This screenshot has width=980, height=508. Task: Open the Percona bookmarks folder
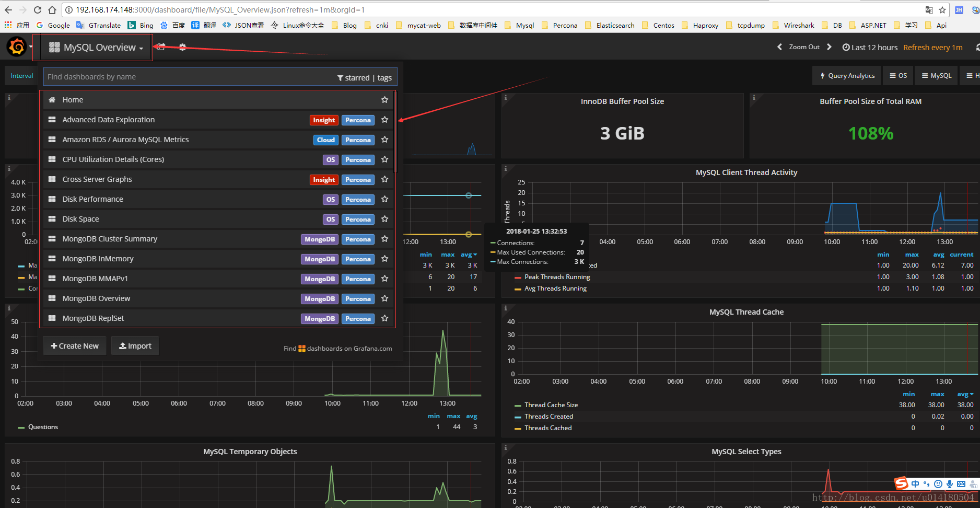point(560,25)
